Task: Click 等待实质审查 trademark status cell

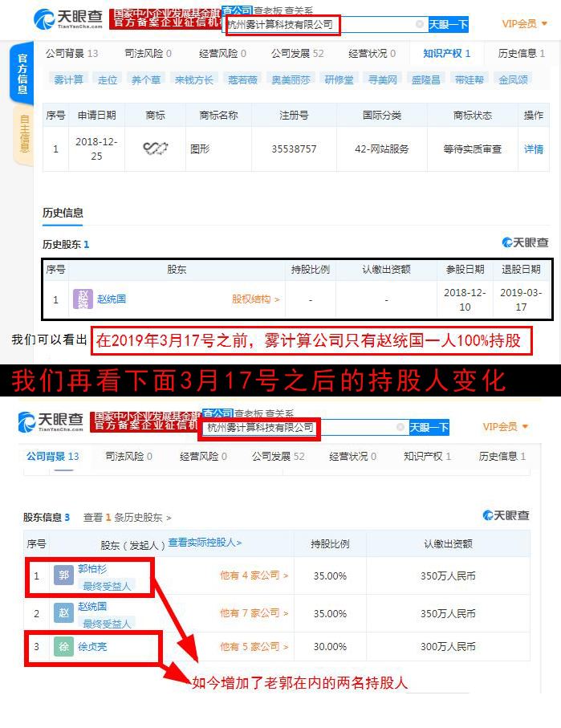Action: [x=472, y=149]
